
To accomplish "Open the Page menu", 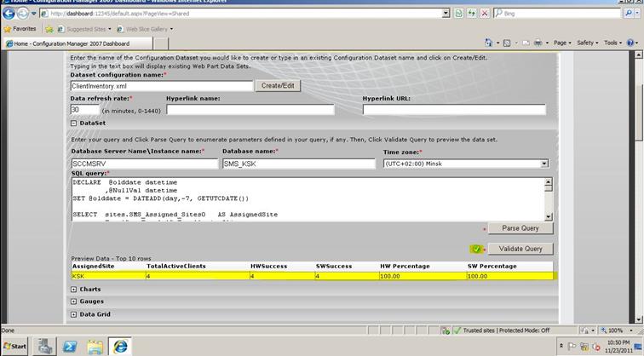I will (562, 43).
